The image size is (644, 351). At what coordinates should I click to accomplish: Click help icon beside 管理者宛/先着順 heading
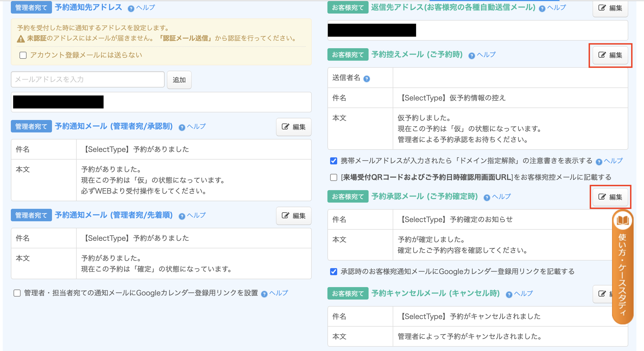(182, 216)
